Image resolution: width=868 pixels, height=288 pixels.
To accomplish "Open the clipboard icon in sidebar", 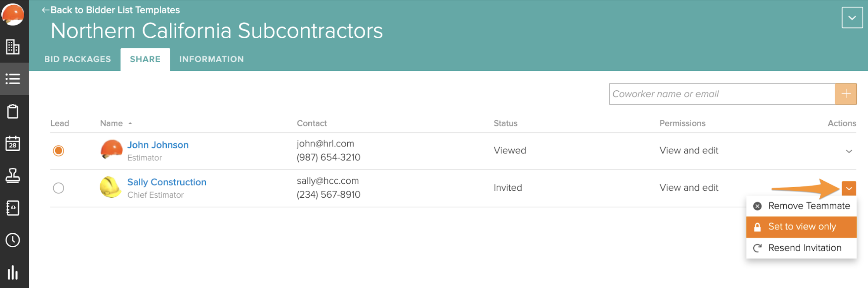I will click(x=13, y=111).
